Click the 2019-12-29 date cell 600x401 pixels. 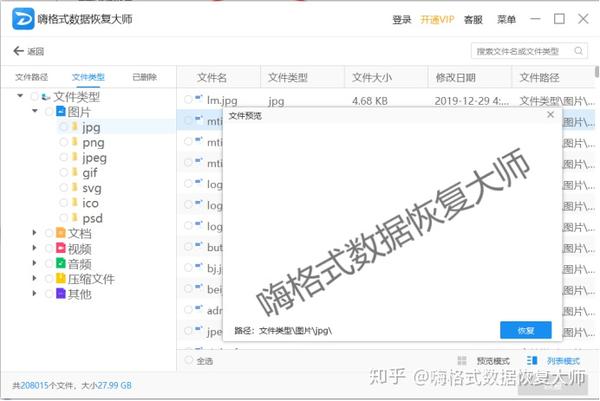471,101
